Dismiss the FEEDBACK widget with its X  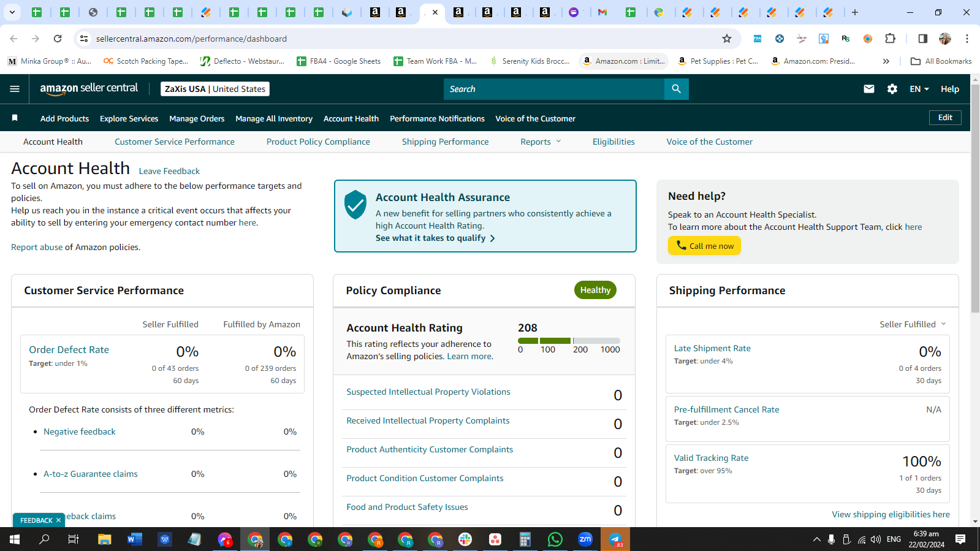coord(59,520)
